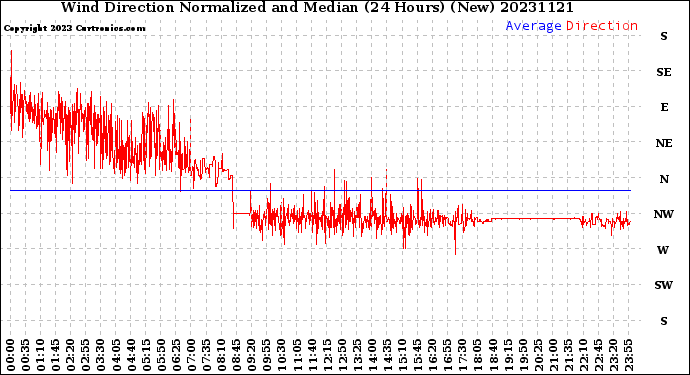Select the 14:00 time label
The image size is (690, 375).
[x=373, y=356]
